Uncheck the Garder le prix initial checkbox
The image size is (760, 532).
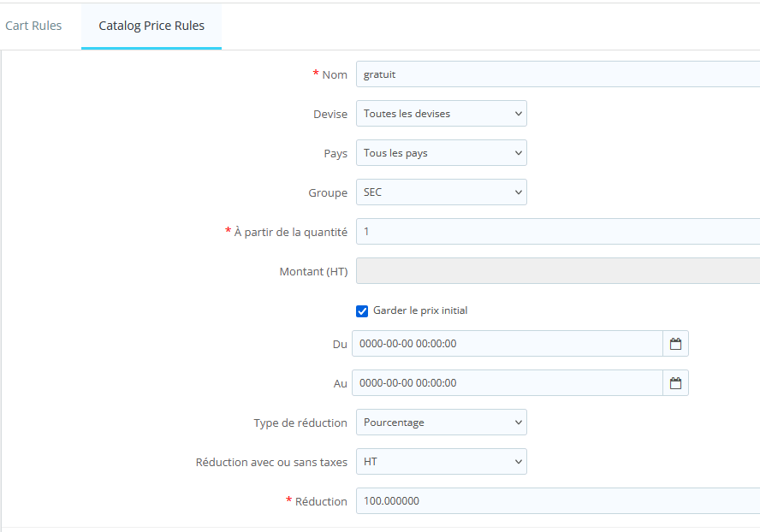click(362, 311)
